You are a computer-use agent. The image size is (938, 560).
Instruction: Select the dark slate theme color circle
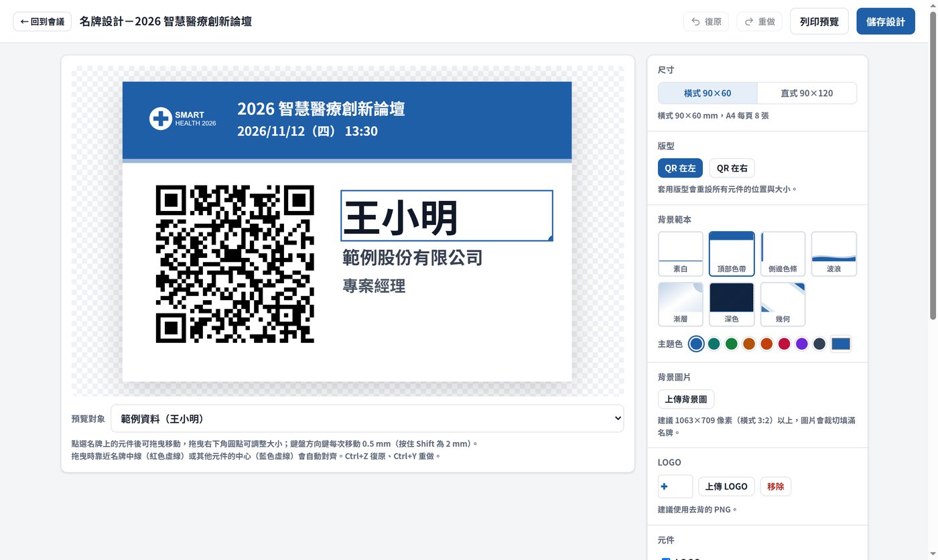(x=819, y=344)
